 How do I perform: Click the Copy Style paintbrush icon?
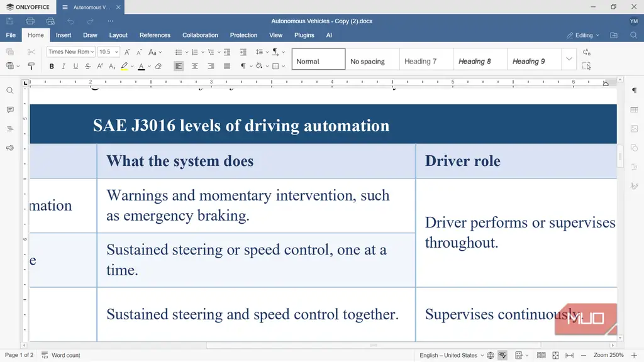pyautogui.click(x=31, y=66)
